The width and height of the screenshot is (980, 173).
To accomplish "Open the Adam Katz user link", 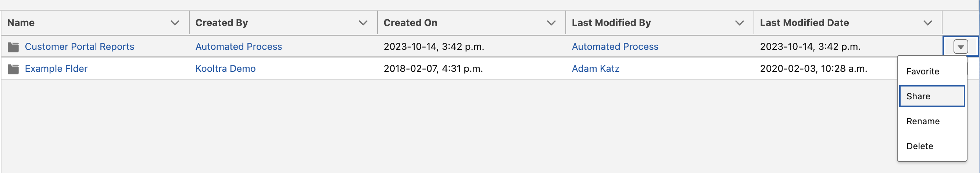I will pyautogui.click(x=595, y=69).
